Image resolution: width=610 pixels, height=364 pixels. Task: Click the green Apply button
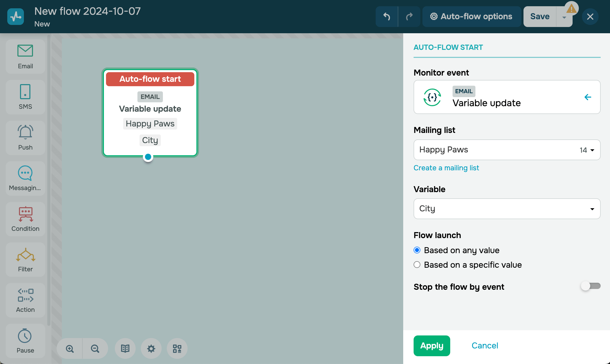[432, 346]
